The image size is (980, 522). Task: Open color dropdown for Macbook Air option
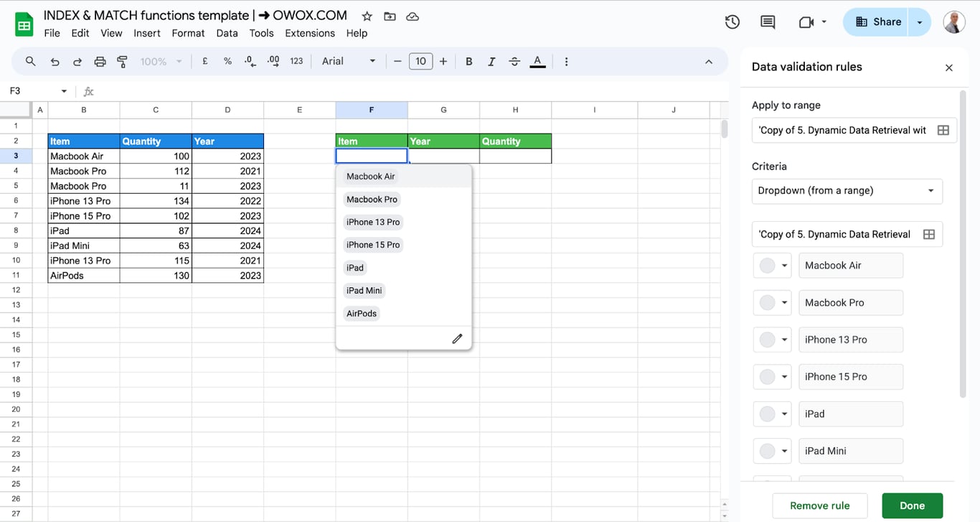pyautogui.click(x=772, y=266)
